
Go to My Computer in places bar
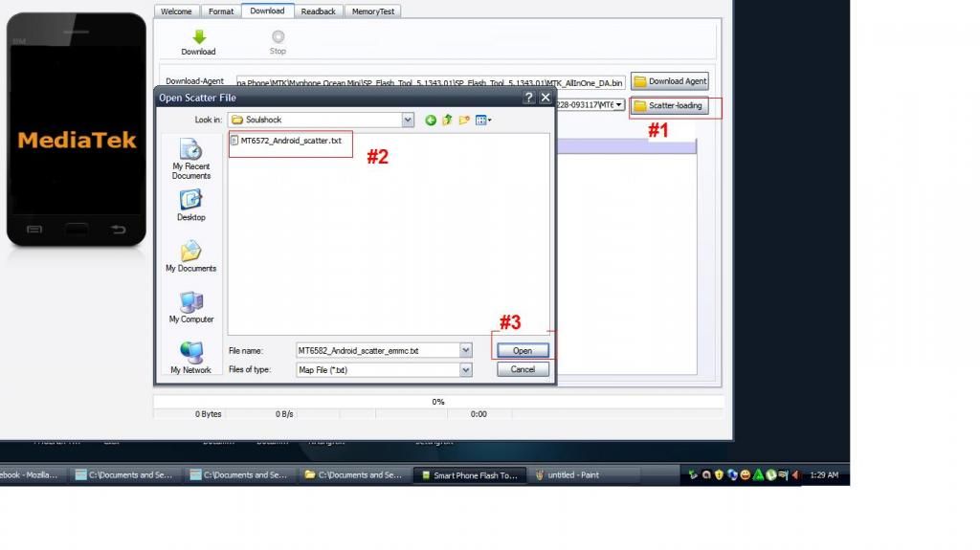191,307
